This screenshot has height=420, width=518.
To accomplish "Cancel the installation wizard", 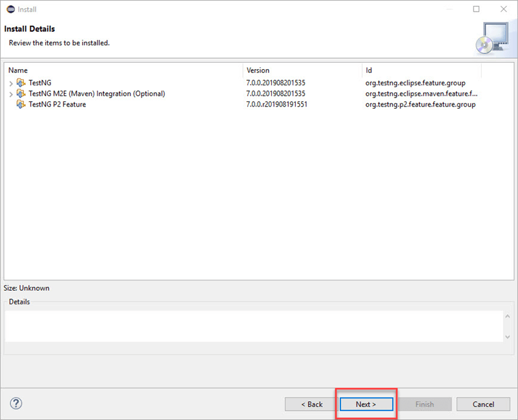I will coord(483,404).
